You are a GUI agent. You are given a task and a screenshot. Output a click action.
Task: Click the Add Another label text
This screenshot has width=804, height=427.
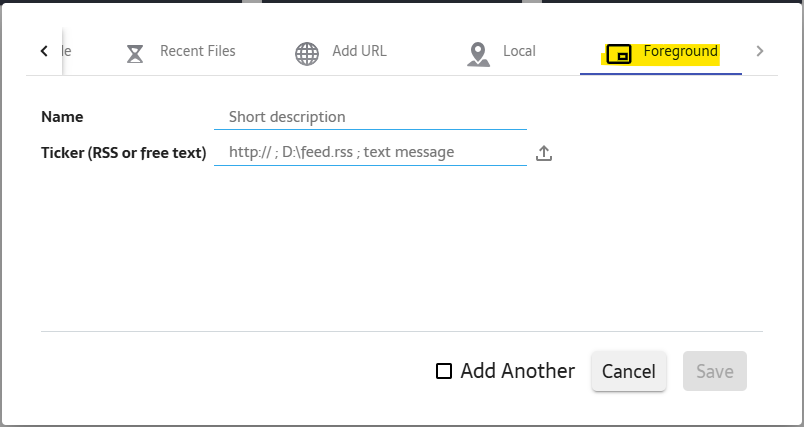517,372
